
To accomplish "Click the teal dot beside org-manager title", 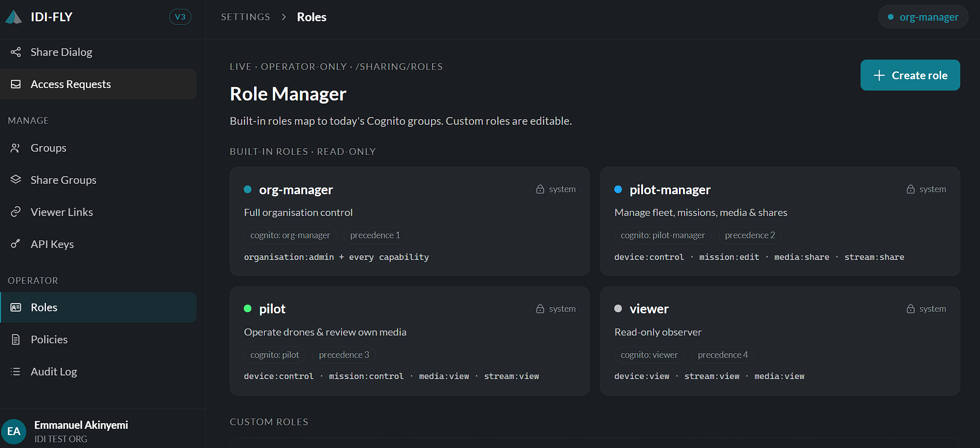I will click(247, 189).
